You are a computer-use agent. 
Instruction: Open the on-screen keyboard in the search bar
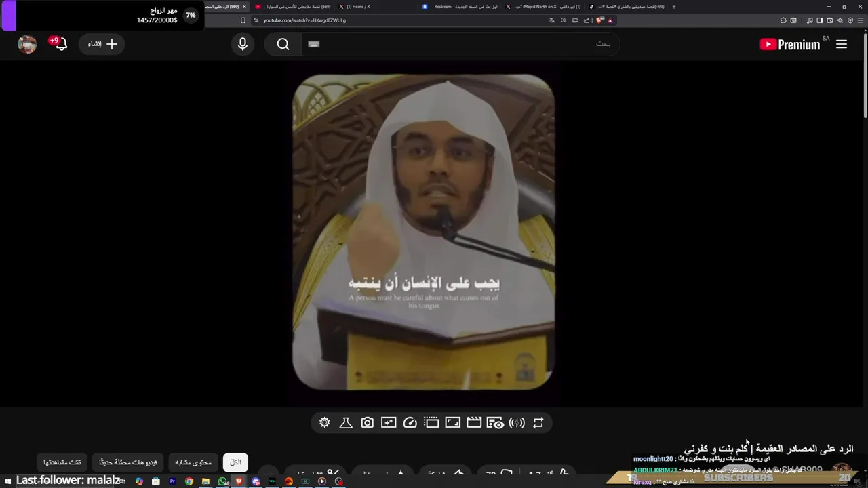(x=313, y=44)
